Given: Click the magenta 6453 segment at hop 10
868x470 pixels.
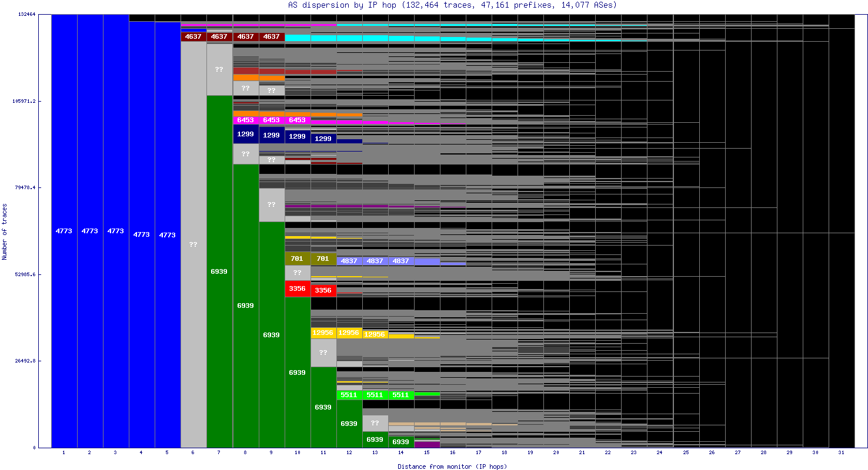Looking at the screenshot, I should [297, 120].
